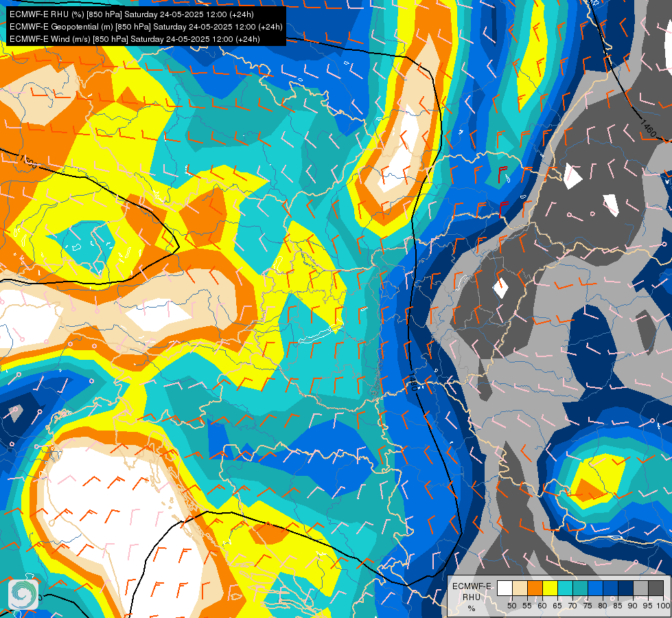Click the white legend swatch below 50
The height and width of the screenshot is (618, 672).
tap(505, 588)
